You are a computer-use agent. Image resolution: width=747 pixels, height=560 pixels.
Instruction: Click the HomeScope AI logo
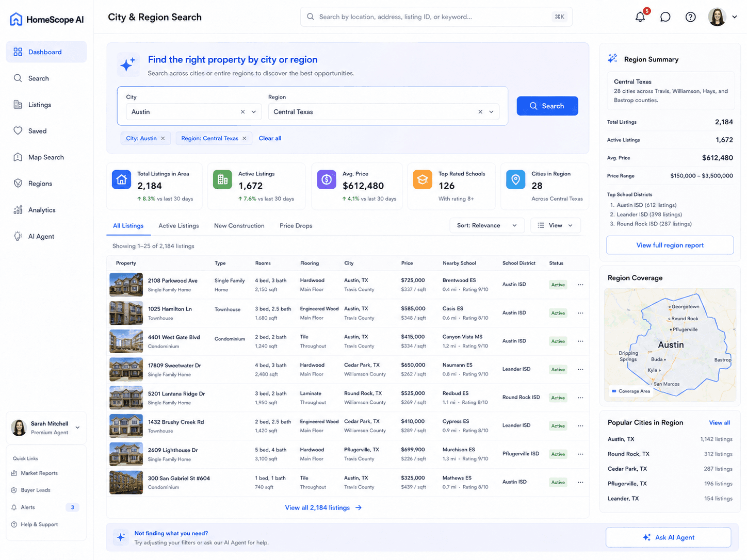tap(46, 20)
